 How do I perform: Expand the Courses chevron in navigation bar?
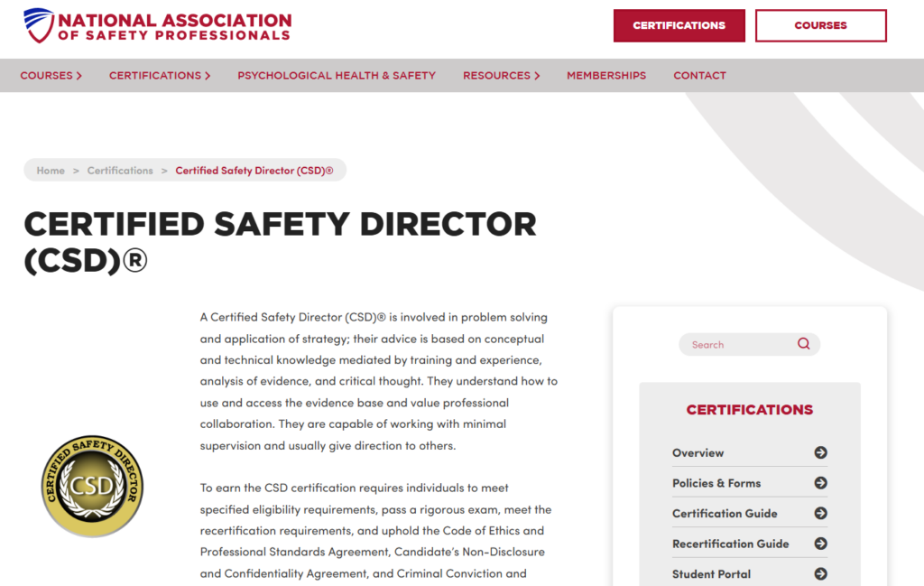click(x=79, y=76)
